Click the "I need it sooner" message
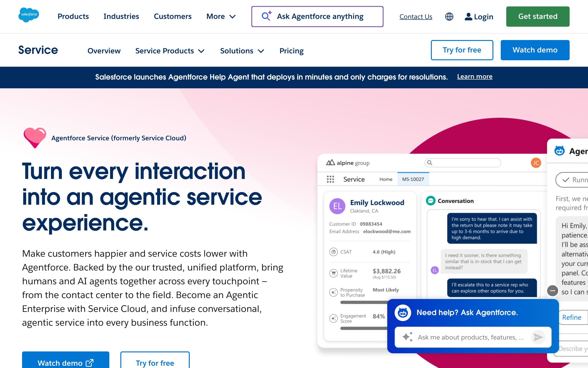Image resolution: width=588 pixels, height=368 pixels. [484, 262]
